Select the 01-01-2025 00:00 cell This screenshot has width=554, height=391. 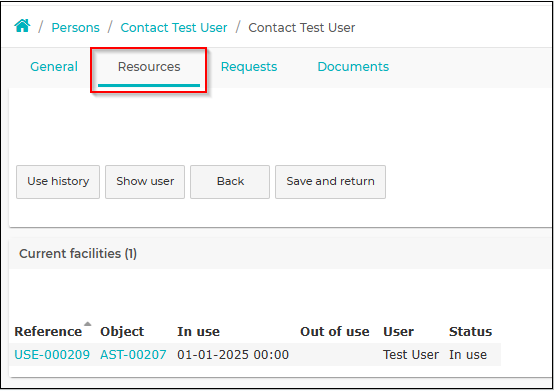233,355
